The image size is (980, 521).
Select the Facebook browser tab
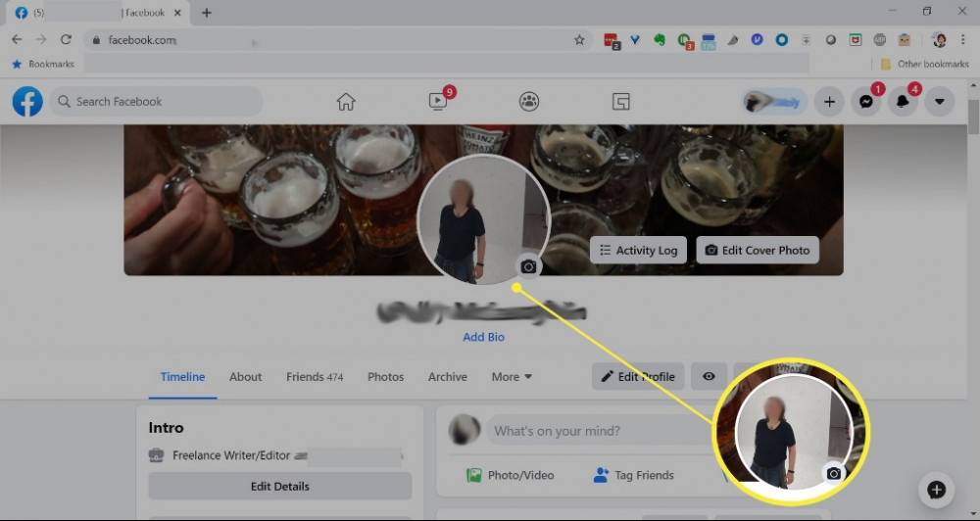[x=97, y=13]
